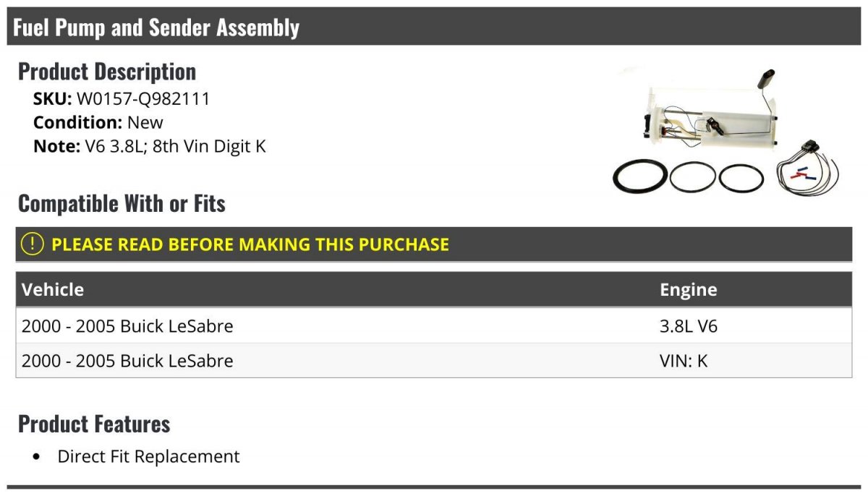The image size is (868, 496).
Task: Click the Engine column header
Action: [x=689, y=290]
